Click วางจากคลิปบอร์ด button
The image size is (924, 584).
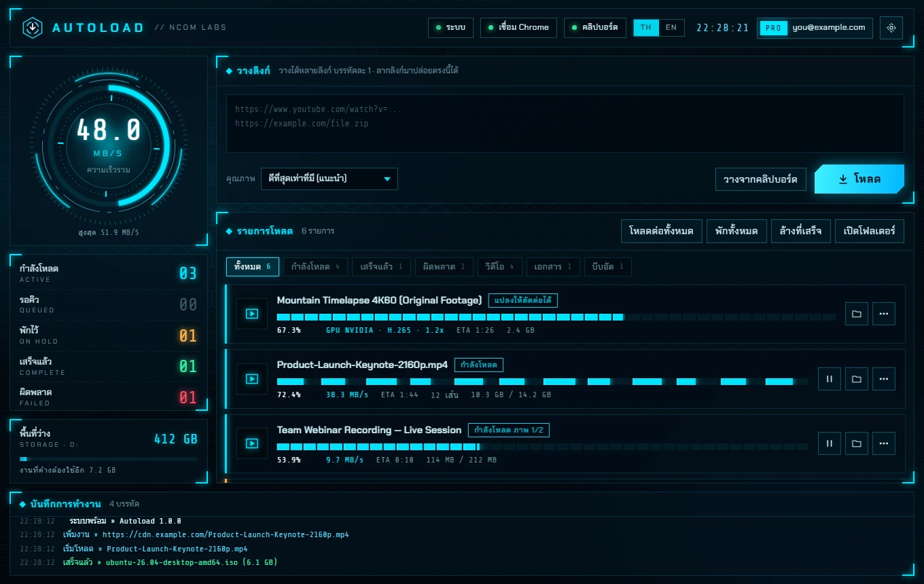pyautogui.click(x=761, y=179)
